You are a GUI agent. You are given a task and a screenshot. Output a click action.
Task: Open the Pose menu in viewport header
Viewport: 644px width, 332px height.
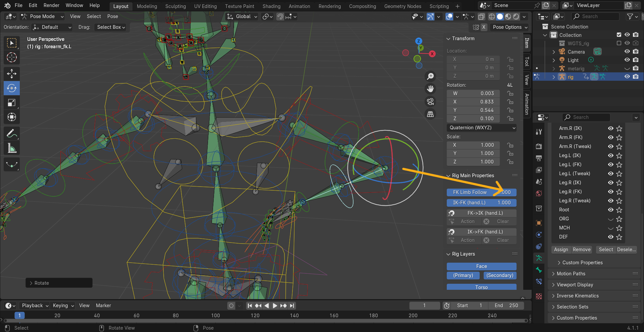tap(112, 16)
